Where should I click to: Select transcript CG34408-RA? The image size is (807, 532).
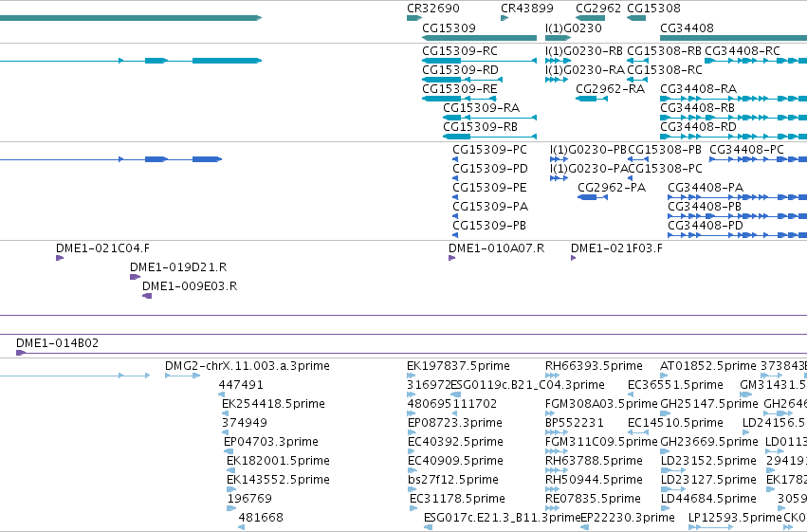coord(733,99)
